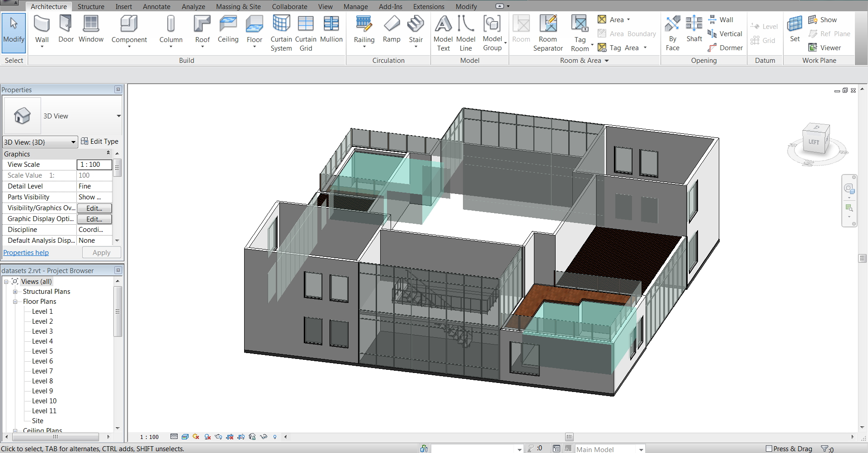Select the Wall tool in Build panel
868x453 pixels.
coord(42,32)
